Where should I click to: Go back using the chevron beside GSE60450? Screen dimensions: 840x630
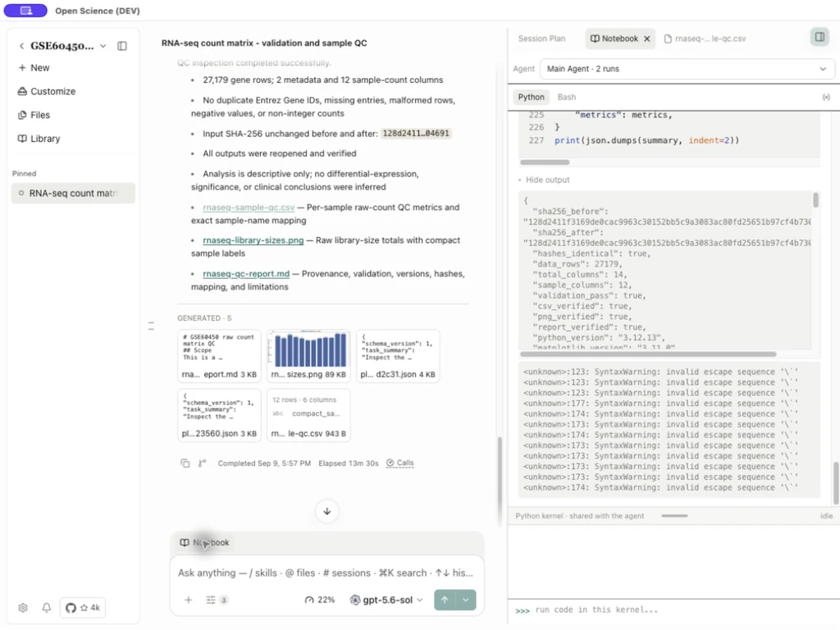(x=21, y=46)
